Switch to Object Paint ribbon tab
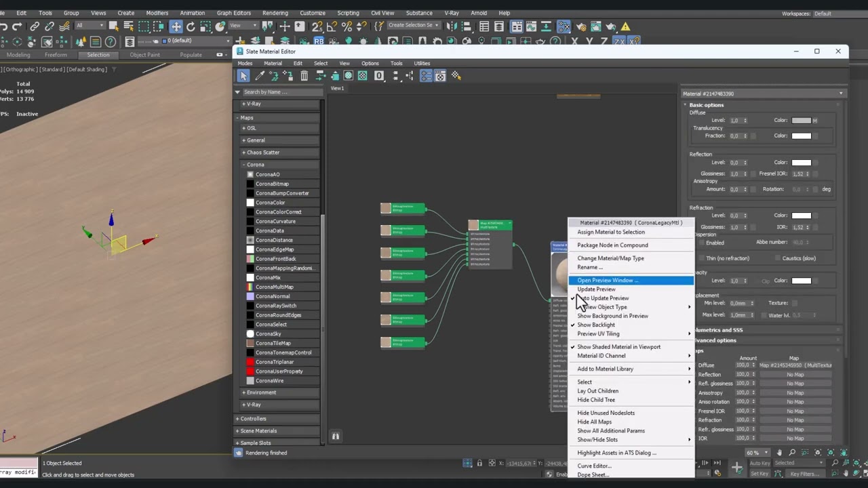868x488 pixels. pos(144,55)
